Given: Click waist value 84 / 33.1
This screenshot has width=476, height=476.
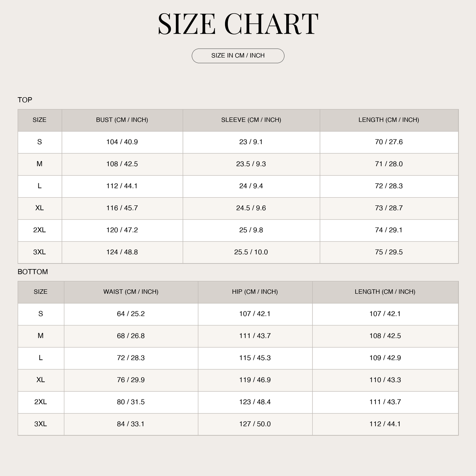Looking at the screenshot, I should [131, 424].
